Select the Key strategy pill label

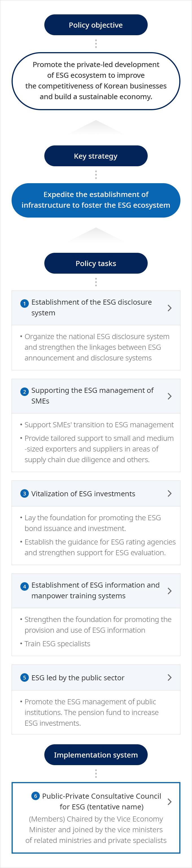[96, 156]
